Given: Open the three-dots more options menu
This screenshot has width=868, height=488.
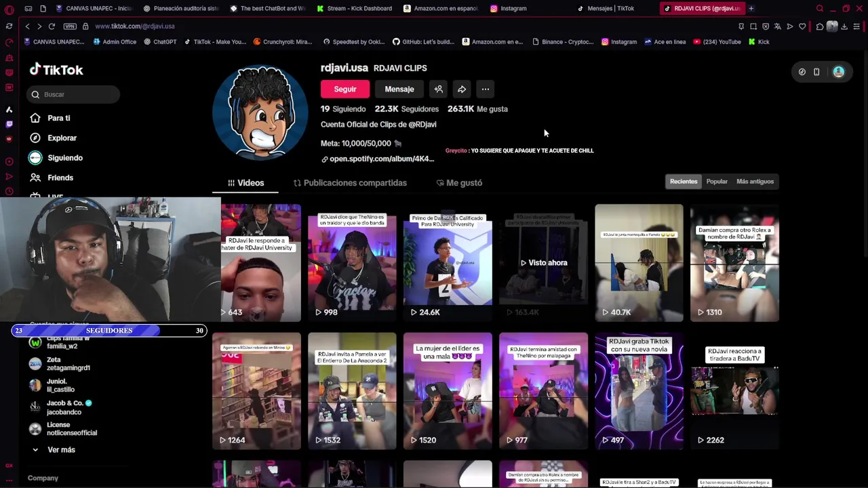Looking at the screenshot, I should (x=485, y=89).
